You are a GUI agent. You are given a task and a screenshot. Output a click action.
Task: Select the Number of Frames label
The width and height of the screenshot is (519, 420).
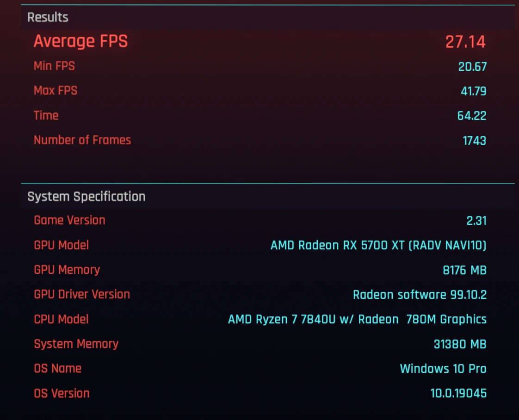(82, 140)
